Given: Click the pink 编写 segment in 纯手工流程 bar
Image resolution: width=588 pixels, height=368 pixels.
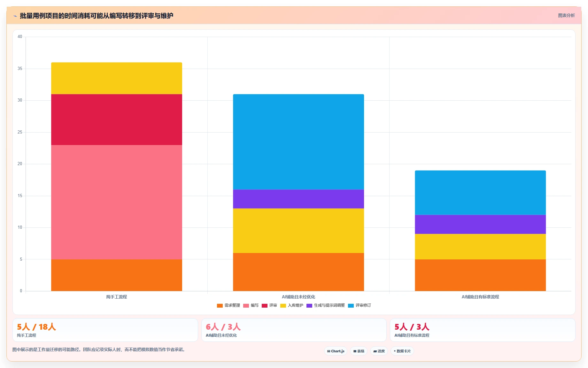Looking at the screenshot, I should (117, 202).
